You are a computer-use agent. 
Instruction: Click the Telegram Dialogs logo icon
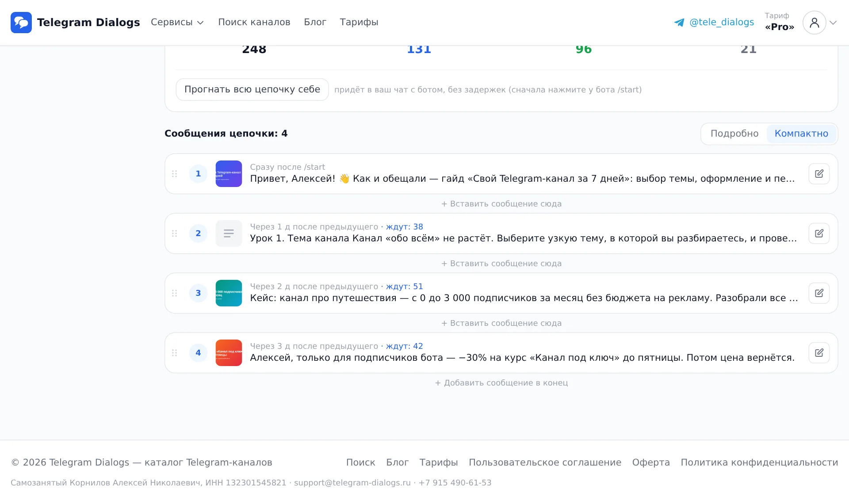point(21,23)
